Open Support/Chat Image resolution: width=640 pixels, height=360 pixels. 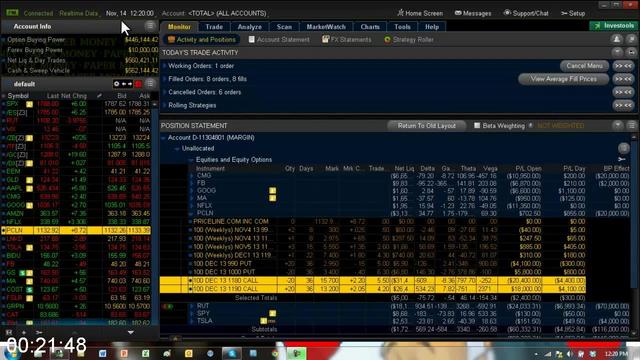coord(526,13)
